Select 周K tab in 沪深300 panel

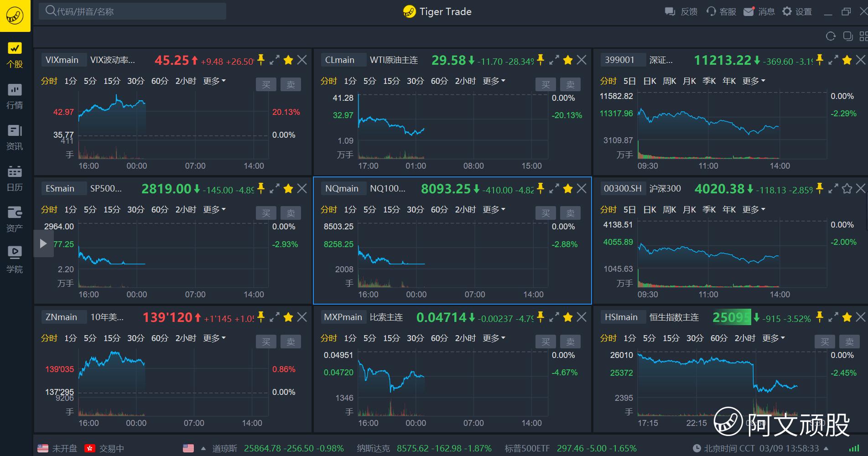[670, 210]
